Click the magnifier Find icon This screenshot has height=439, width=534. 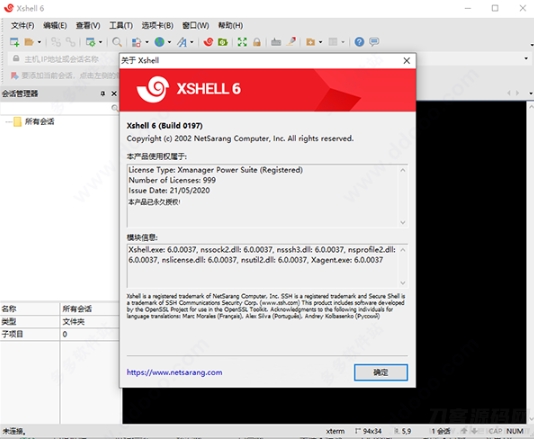point(117,42)
